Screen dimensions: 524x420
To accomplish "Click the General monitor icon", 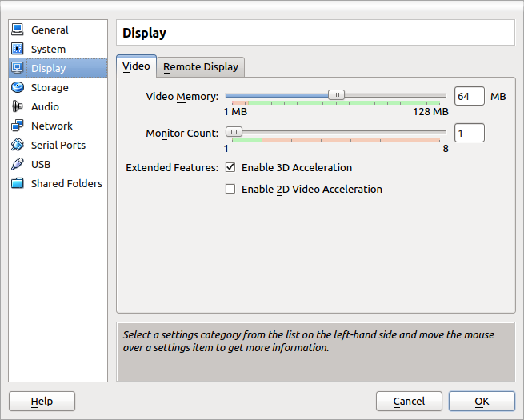I will click(18, 30).
